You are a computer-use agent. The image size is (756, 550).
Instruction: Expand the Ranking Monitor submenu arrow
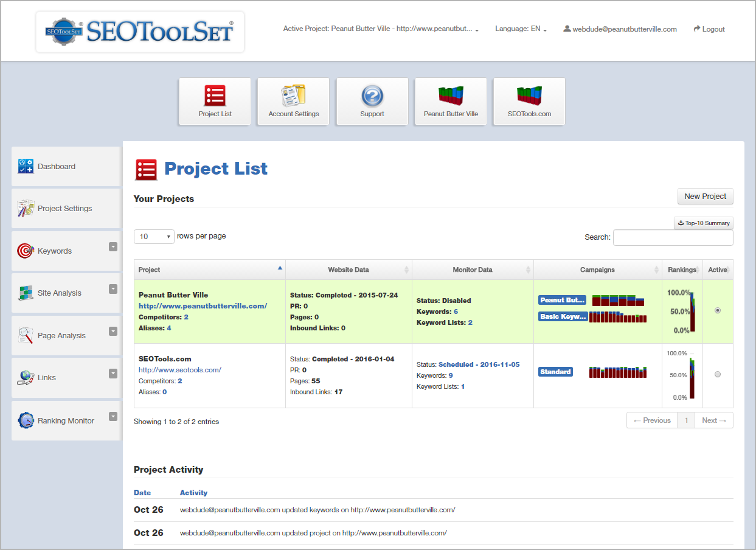pyautogui.click(x=113, y=416)
